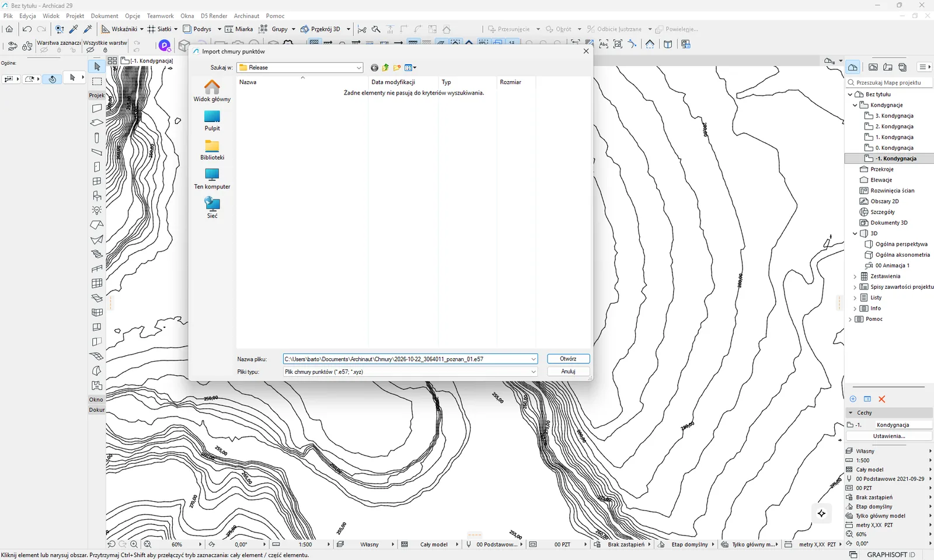This screenshot has height=560, width=934.
Task: Expand the Nazwa pliku history dropdown
Action: 534,359
